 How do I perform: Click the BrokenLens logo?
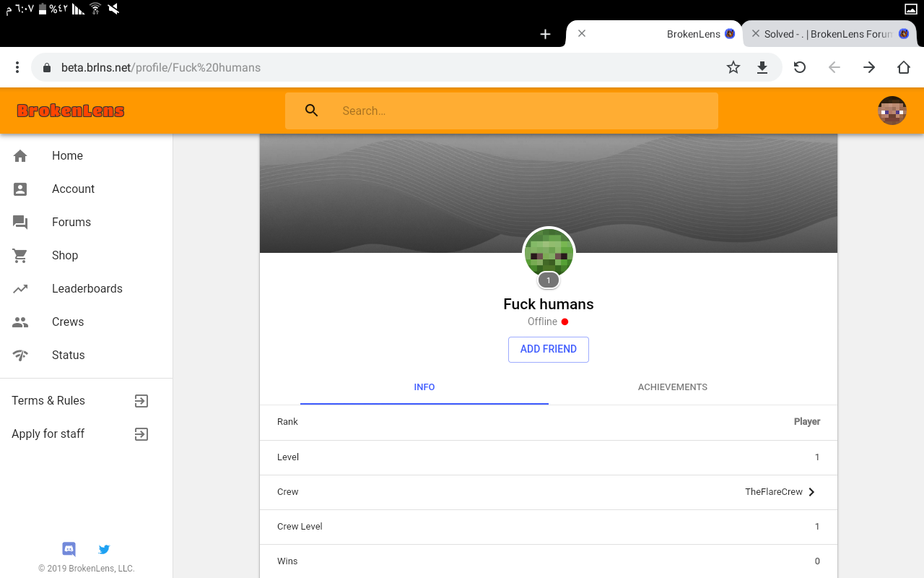(x=71, y=111)
